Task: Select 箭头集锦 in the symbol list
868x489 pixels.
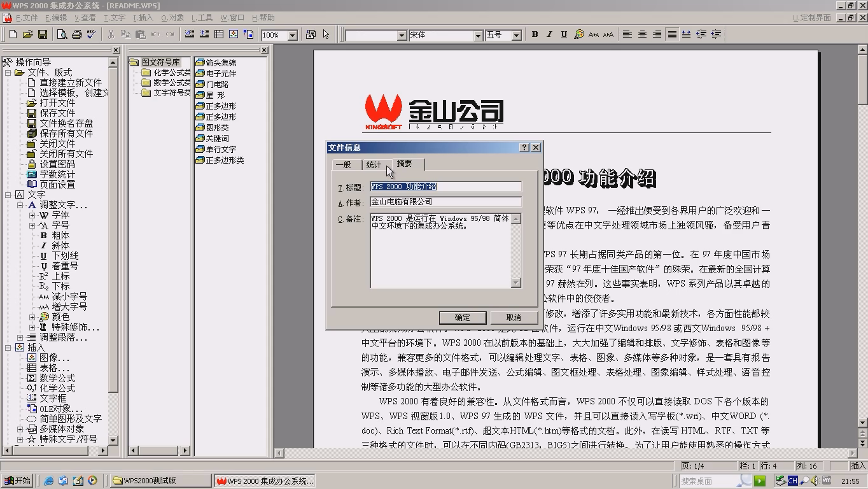Action: pyautogui.click(x=221, y=62)
